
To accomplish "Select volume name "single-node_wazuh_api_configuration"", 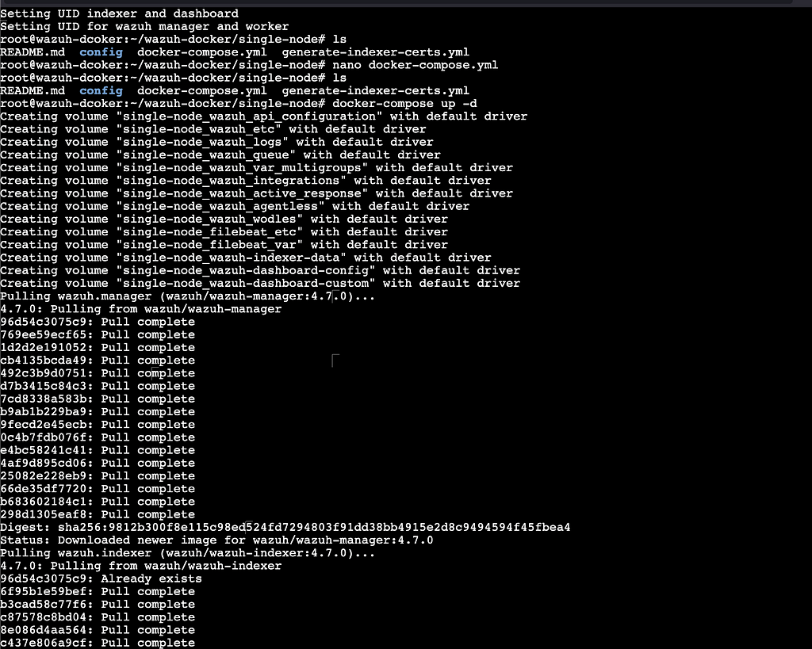I will tap(250, 116).
